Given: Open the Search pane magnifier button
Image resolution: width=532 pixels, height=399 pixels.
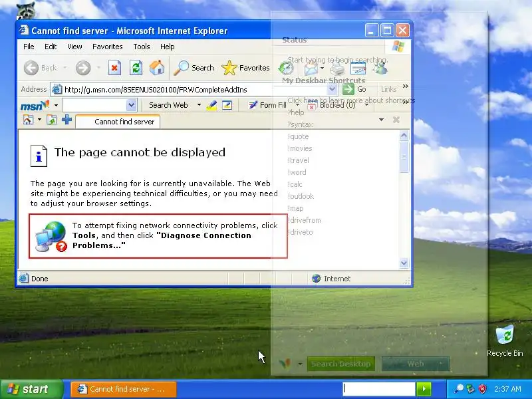Looking at the screenshot, I should [x=194, y=68].
